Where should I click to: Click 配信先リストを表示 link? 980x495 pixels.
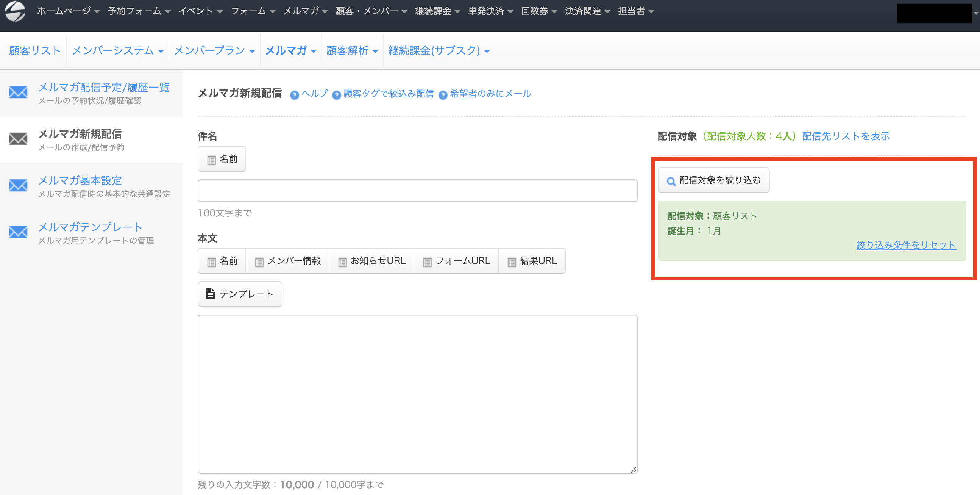846,136
